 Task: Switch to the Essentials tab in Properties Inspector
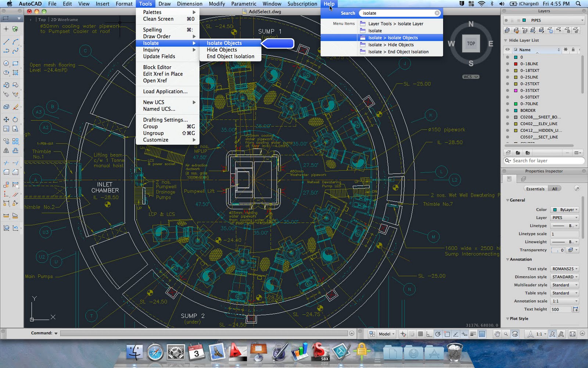pyautogui.click(x=535, y=188)
